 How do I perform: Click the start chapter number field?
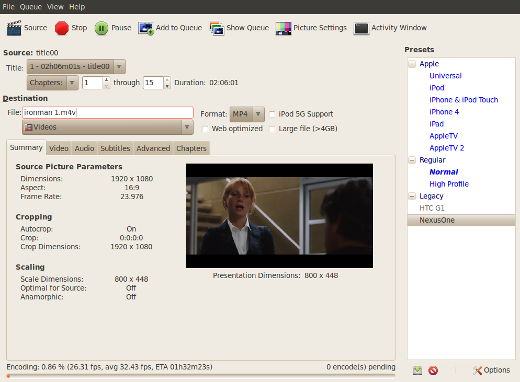(92, 83)
